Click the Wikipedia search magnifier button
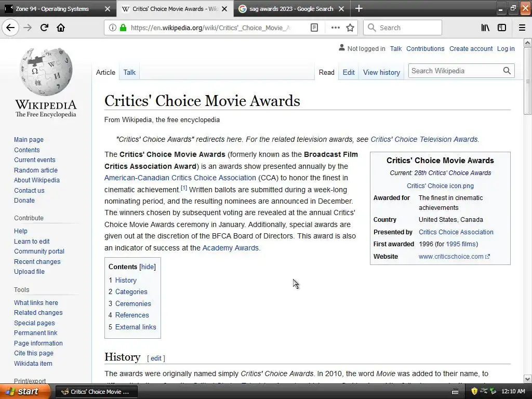This screenshot has height=399, width=532. click(507, 71)
